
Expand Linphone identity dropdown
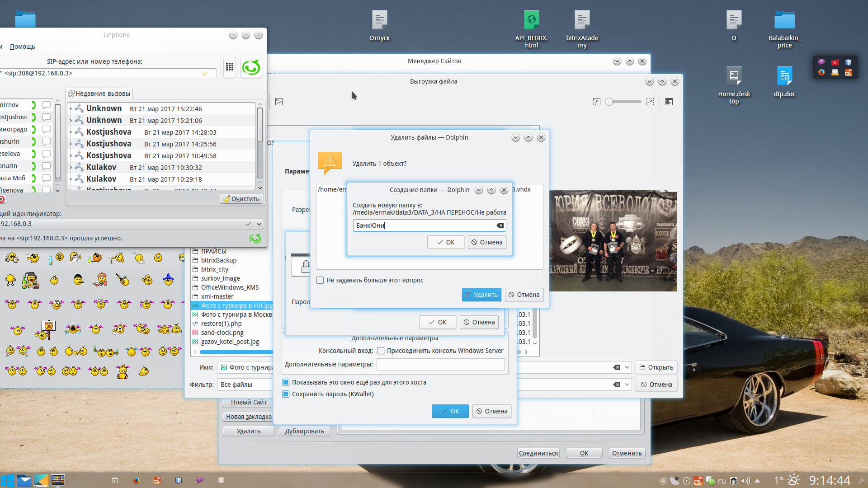259,224
